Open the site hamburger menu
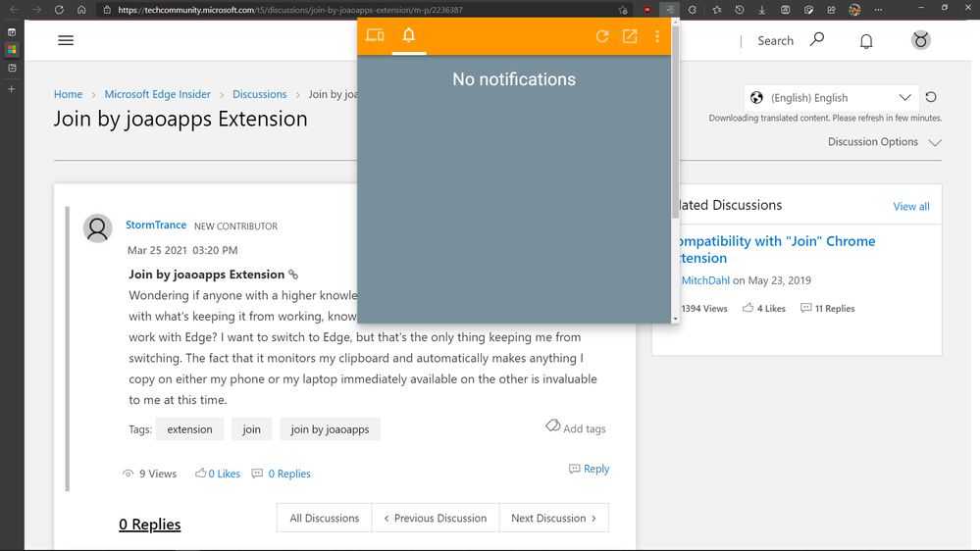 (x=66, y=40)
